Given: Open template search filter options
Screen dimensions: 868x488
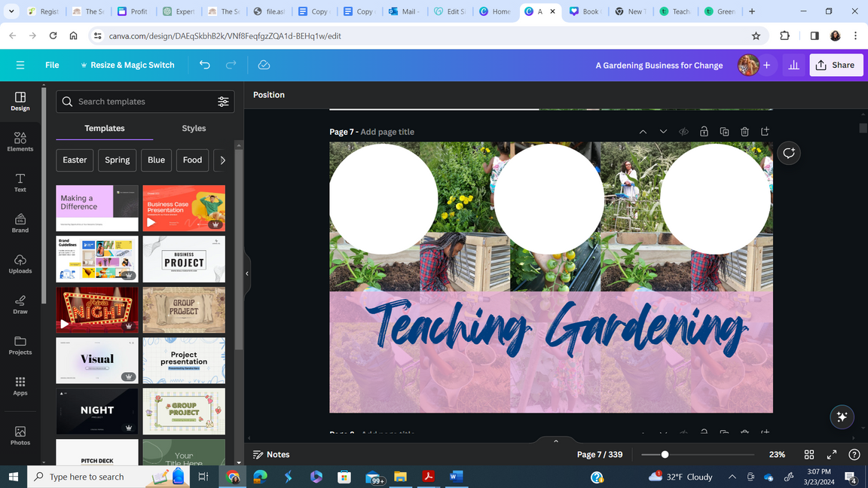Looking at the screenshot, I should (x=223, y=101).
